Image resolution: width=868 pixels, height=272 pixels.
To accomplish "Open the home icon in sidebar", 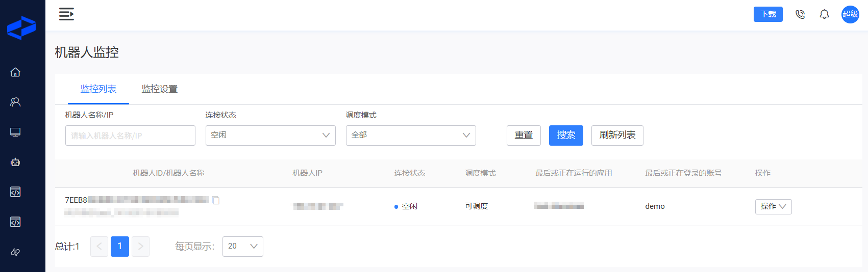I will tap(15, 72).
